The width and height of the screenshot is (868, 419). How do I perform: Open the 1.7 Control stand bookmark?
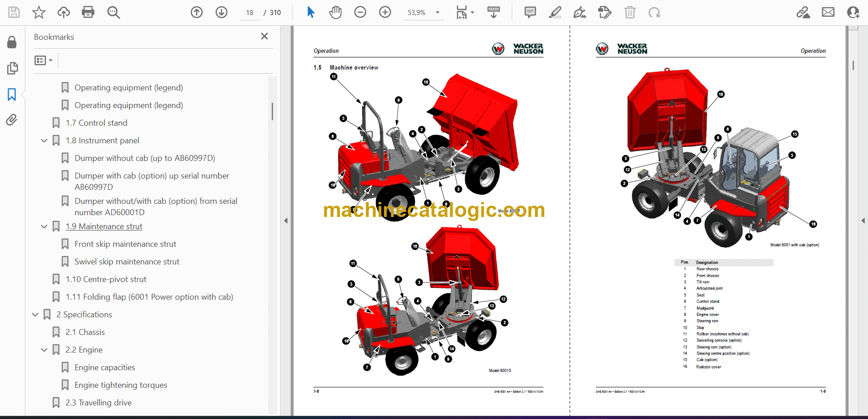(96, 123)
